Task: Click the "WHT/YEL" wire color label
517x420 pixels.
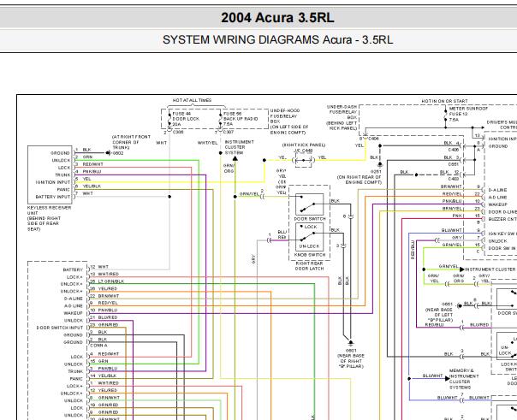Action: 207,143
